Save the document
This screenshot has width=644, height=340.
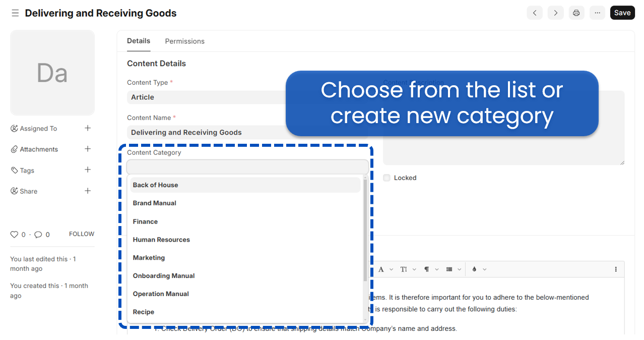click(622, 13)
